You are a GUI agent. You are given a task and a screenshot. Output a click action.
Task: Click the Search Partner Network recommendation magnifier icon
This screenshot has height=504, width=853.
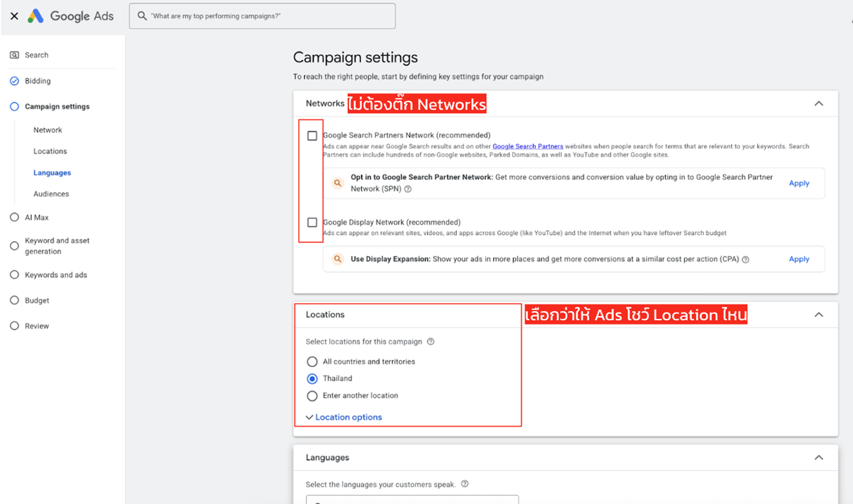coord(337,183)
